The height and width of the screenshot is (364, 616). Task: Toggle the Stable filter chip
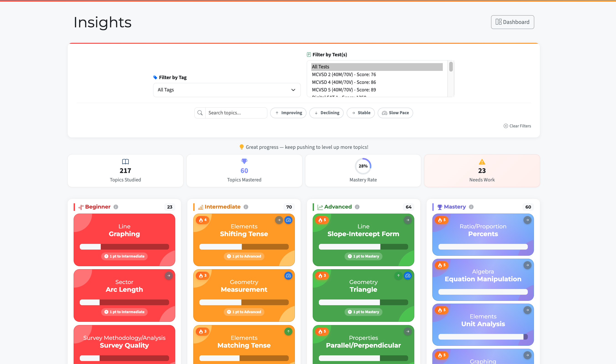pyautogui.click(x=361, y=113)
